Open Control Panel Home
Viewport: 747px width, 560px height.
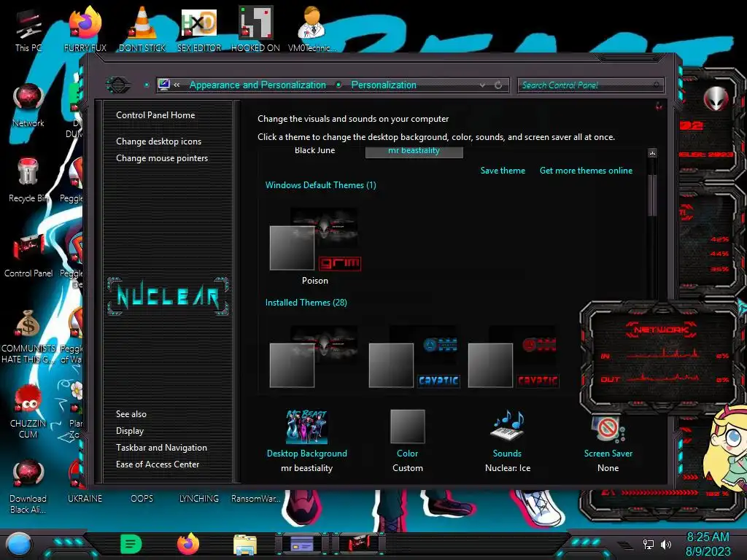pyautogui.click(x=155, y=115)
